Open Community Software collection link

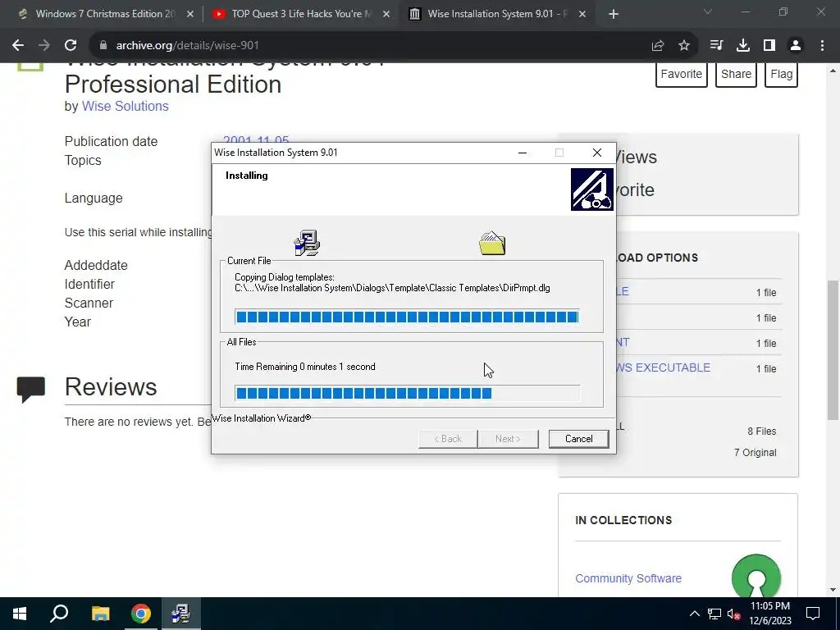[x=628, y=578]
